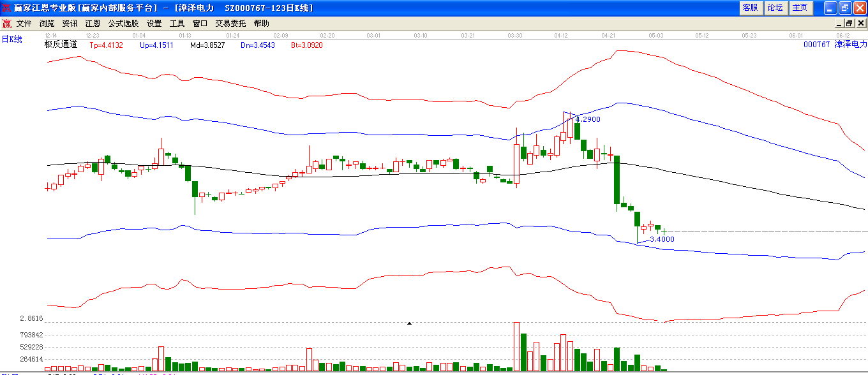Screen dimensions: 868x375
Task: Open the 窗口 menu
Action: coord(200,24)
